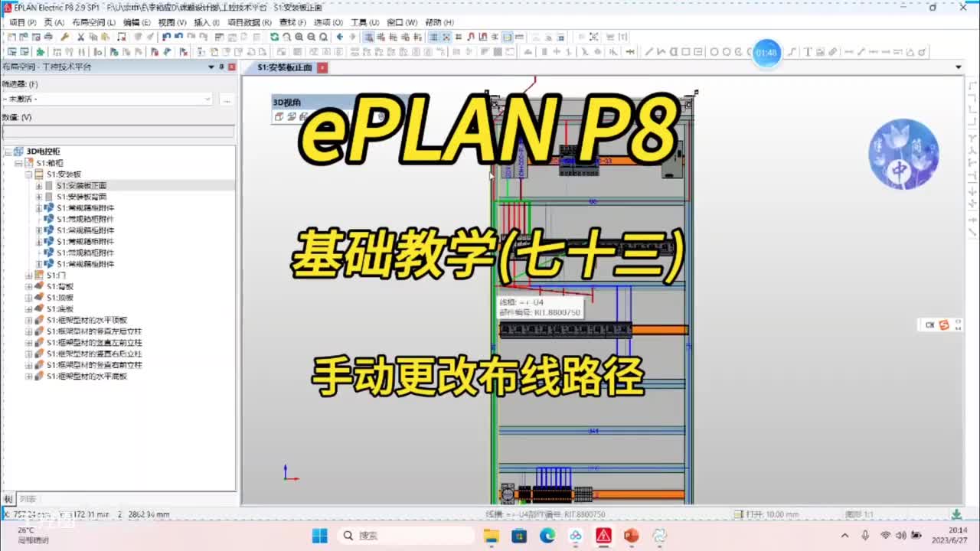Select the Polyline drawing tool icon

661,52
